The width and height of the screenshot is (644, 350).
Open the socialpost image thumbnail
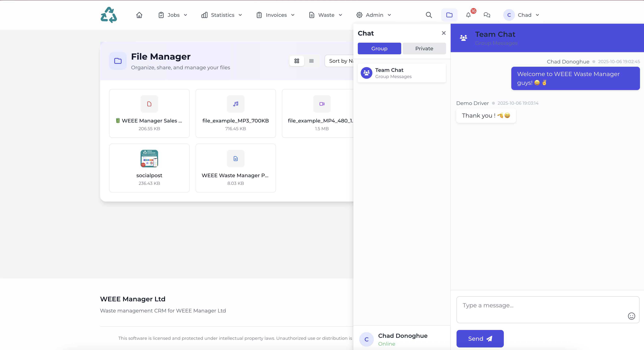(149, 159)
